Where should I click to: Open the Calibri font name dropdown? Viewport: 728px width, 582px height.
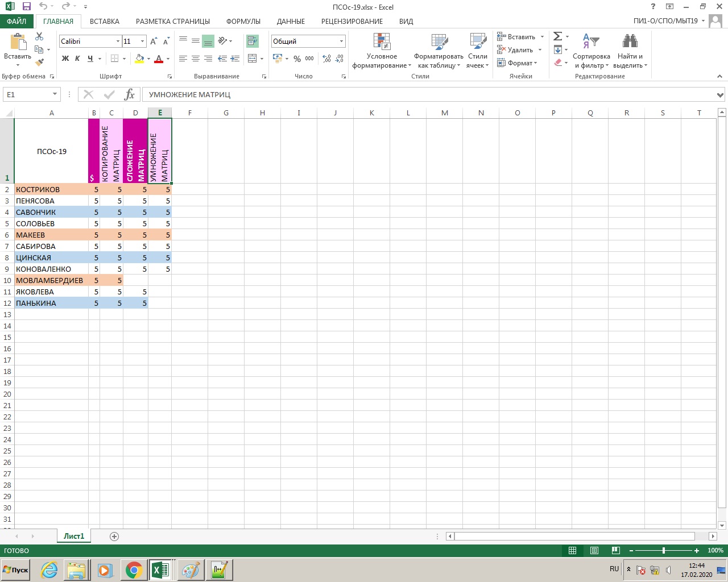pyautogui.click(x=118, y=41)
